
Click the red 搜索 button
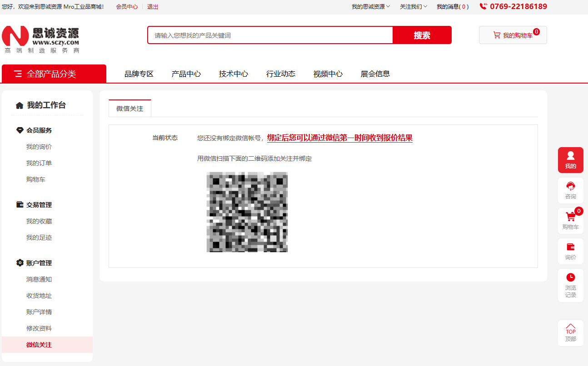(422, 35)
